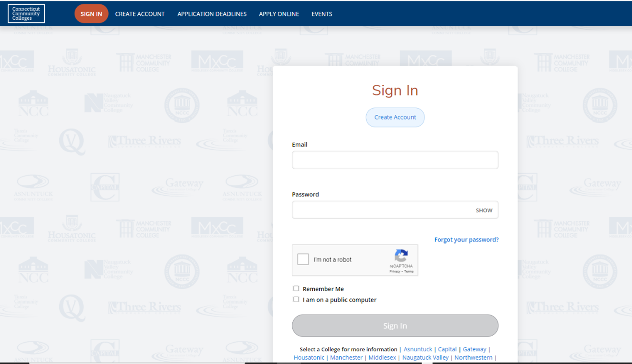Viewport: 632px width, 364px height.
Task: Follow the Forgot your password link
Action: 467,240
